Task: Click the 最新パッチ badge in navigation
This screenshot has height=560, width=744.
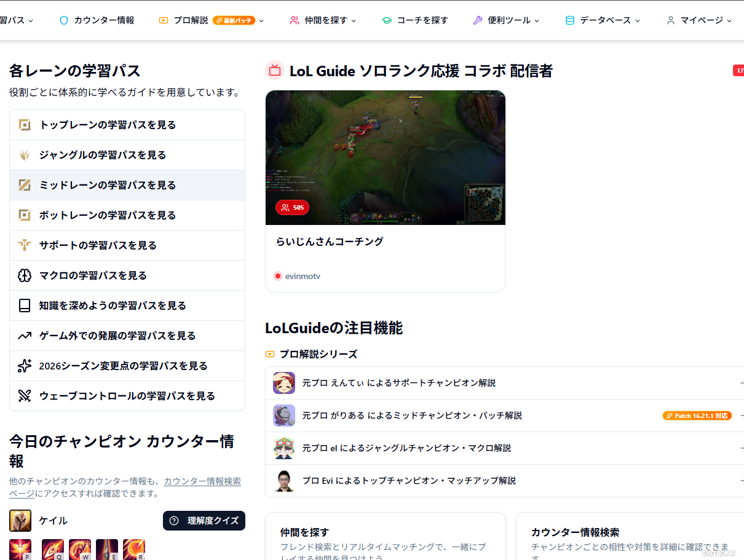Action: pos(234,20)
